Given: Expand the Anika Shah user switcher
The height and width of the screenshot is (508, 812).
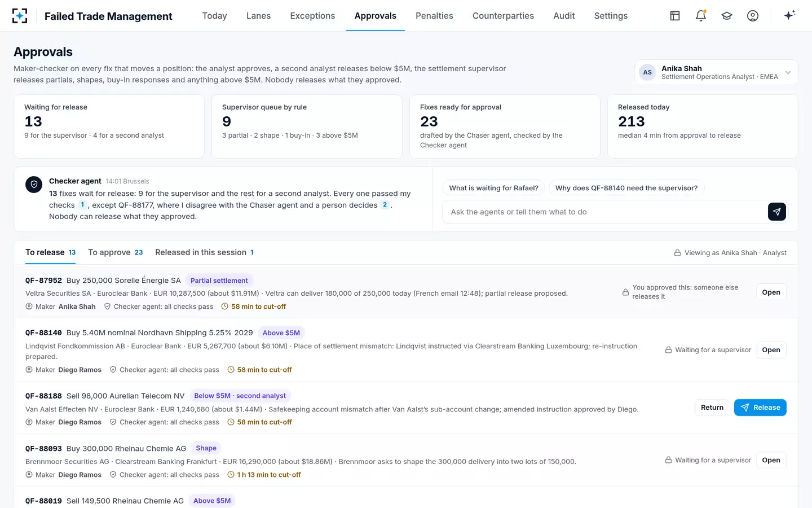Looking at the screenshot, I should 716,72.
